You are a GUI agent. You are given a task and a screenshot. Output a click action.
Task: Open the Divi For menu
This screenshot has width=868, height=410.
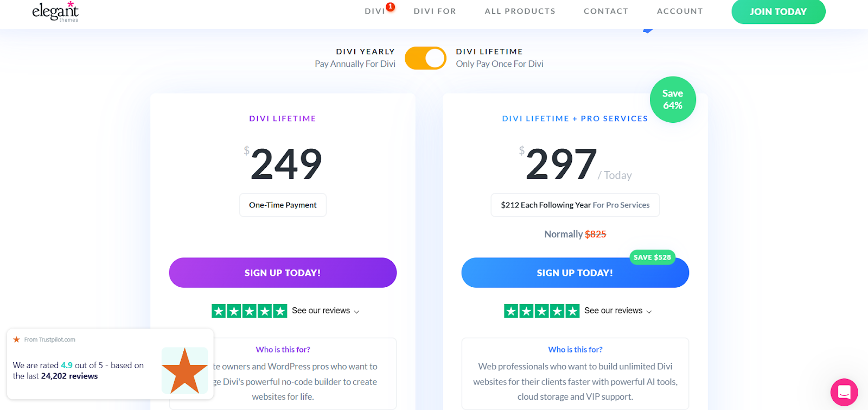(435, 11)
